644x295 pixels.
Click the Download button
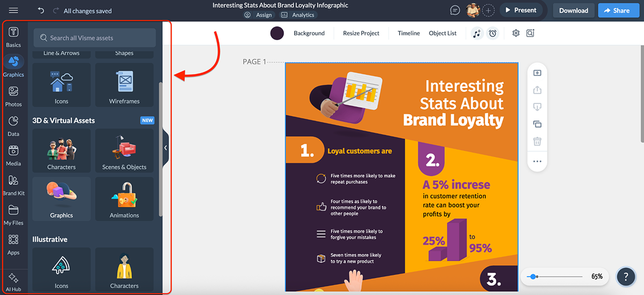[x=574, y=10]
